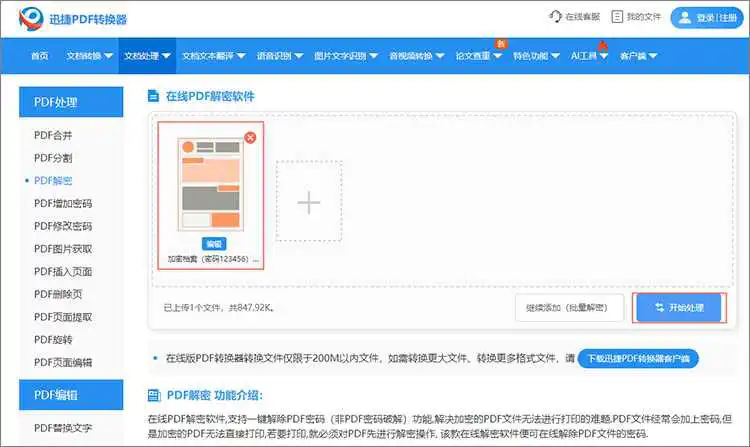Expand 文档转换 dropdown menu
Image resolution: width=750 pixels, height=447 pixels.
pos(89,56)
